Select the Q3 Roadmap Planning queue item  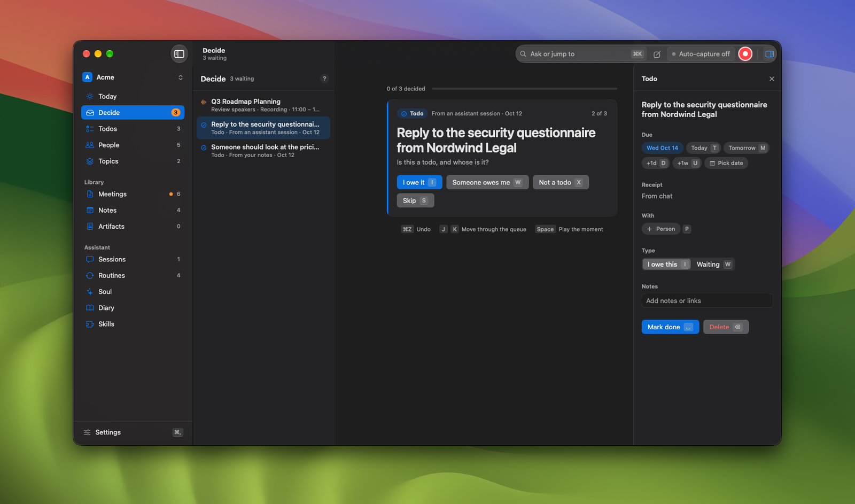click(263, 105)
